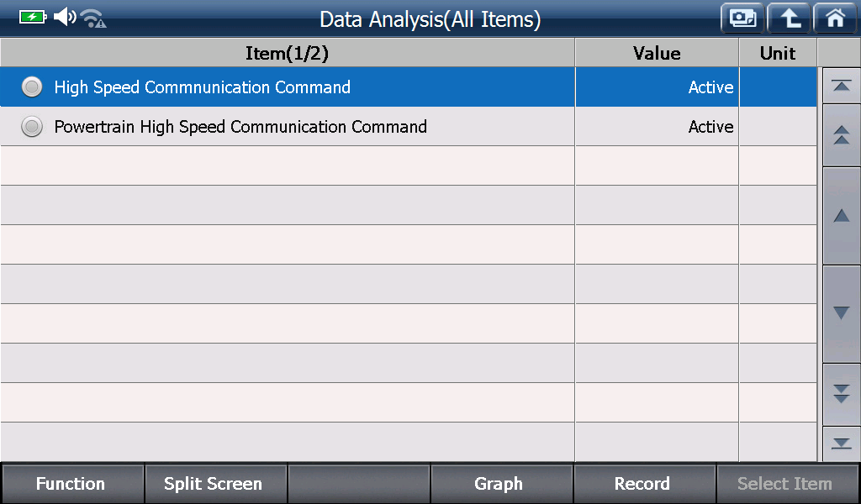Viewport: 861px width, 504px height.
Task: Tap the speaker volume icon
Action: [x=65, y=17]
